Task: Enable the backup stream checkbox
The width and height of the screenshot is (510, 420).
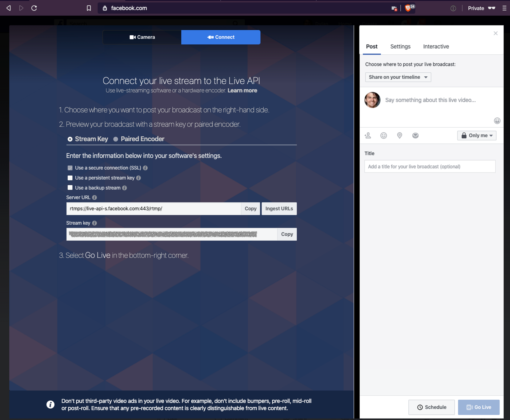Action: (70, 188)
